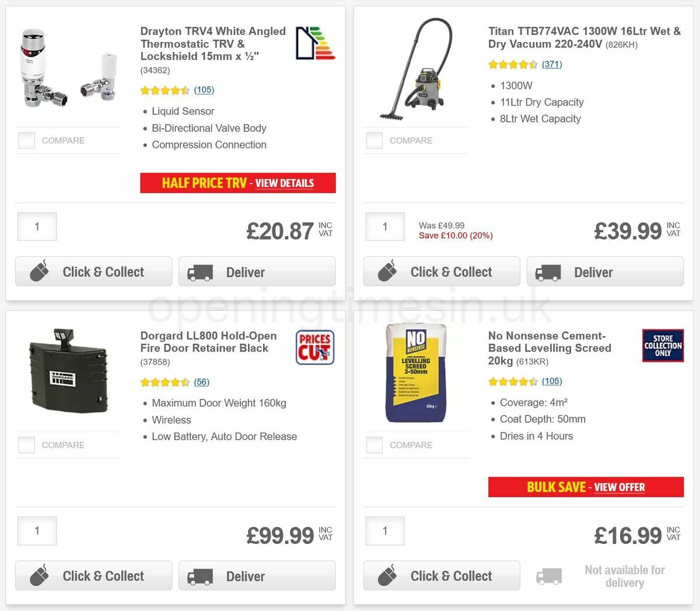Image resolution: width=700 pixels, height=611 pixels.
Task: Tick the COMPARE checkbox for Drayton TRV4
Action: click(26, 140)
